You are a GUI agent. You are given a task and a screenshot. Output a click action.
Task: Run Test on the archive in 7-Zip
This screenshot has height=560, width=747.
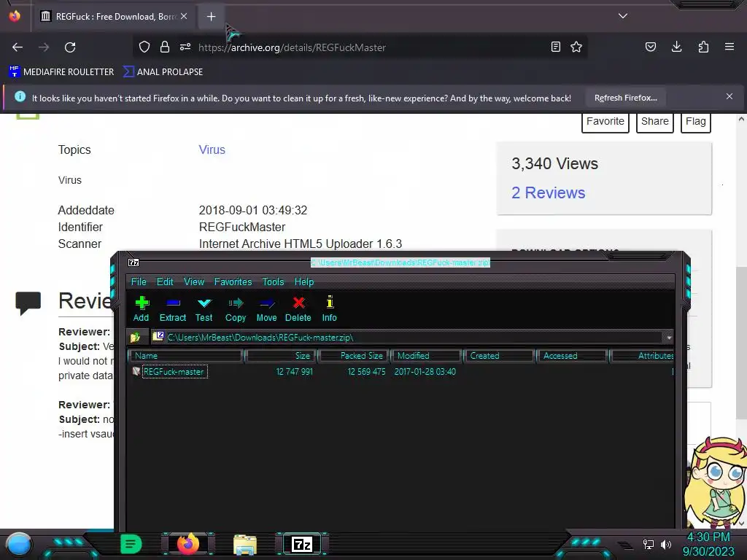pos(204,309)
